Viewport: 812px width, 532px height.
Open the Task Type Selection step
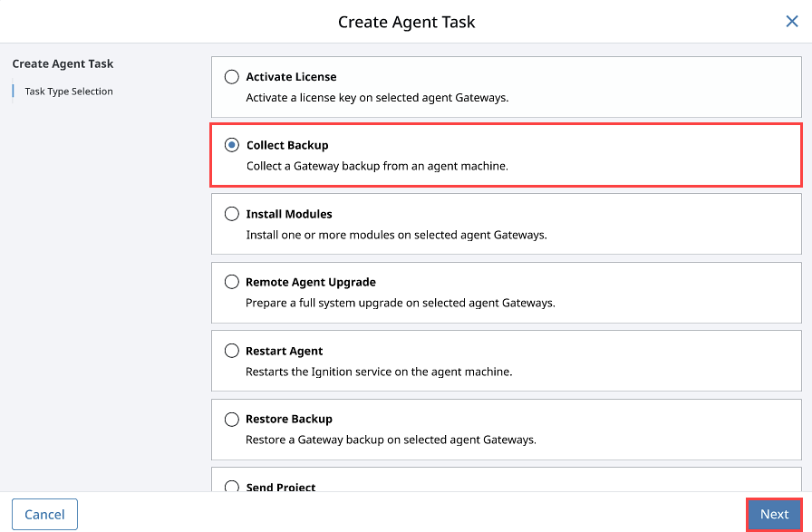click(68, 92)
